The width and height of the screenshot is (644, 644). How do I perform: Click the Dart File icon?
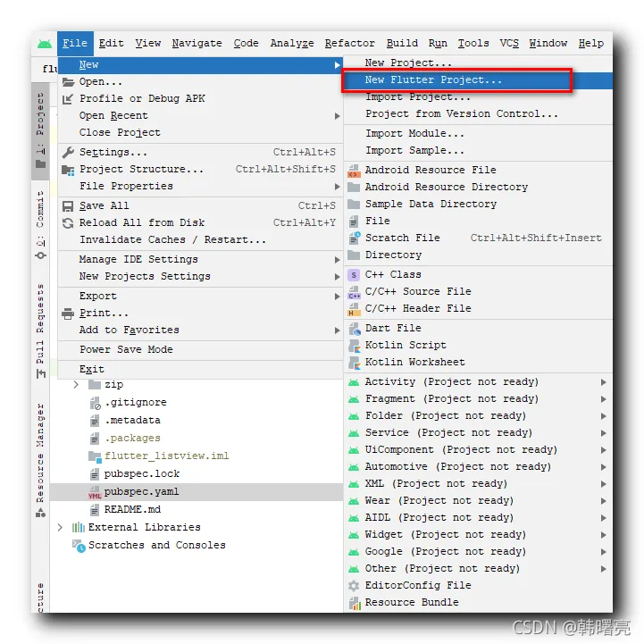[355, 329]
